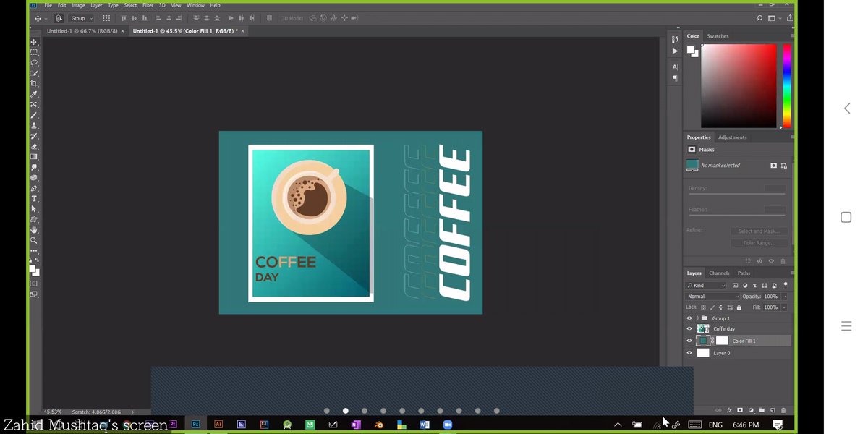The image size is (868, 434).
Task: Click the Add layer mask icon
Action: 740,410
